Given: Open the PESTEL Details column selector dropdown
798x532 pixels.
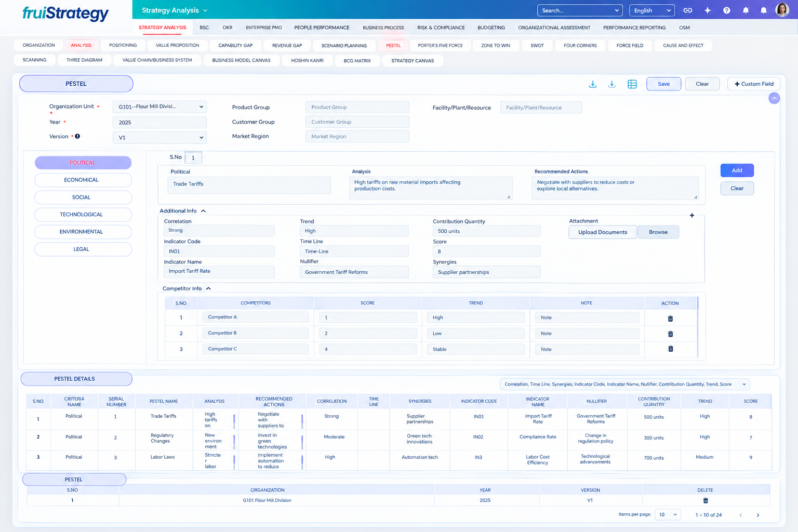Looking at the screenshot, I should point(625,384).
